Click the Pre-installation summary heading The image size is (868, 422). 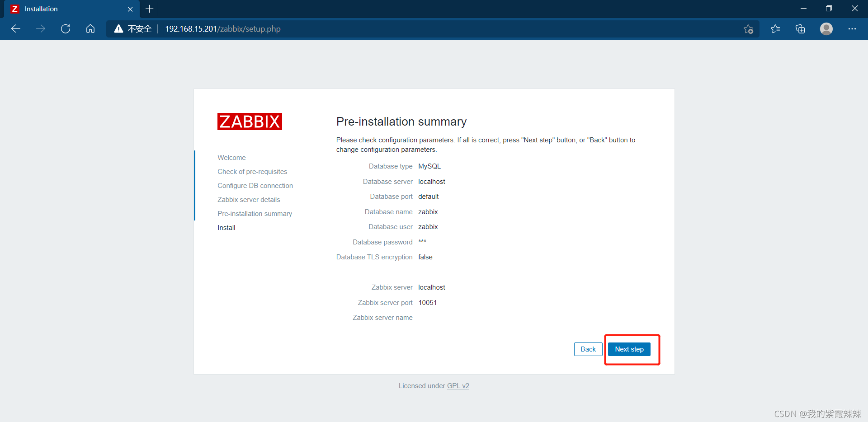[x=401, y=122]
